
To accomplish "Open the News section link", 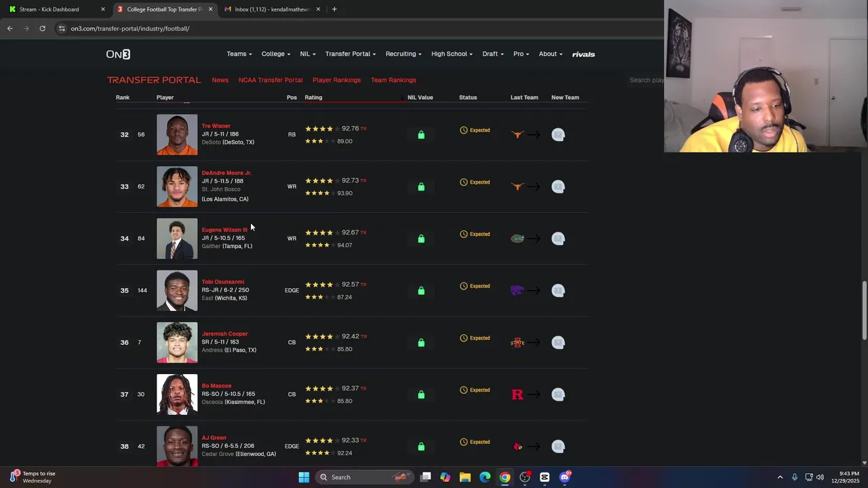I will tap(220, 80).
